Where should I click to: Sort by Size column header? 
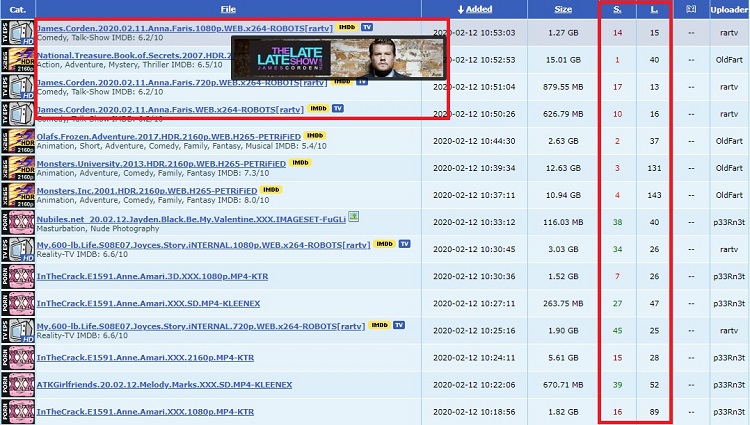pyautogui.click(x=563, y=9)
